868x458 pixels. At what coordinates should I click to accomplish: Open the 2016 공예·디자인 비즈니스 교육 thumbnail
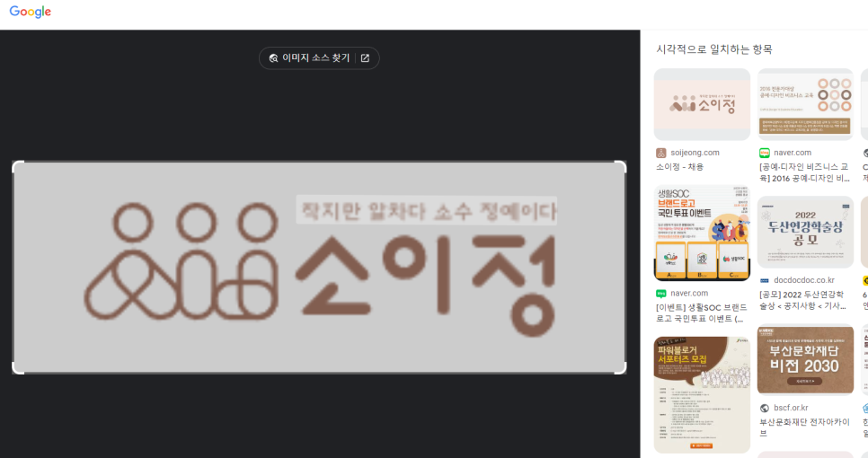[805, 104]
